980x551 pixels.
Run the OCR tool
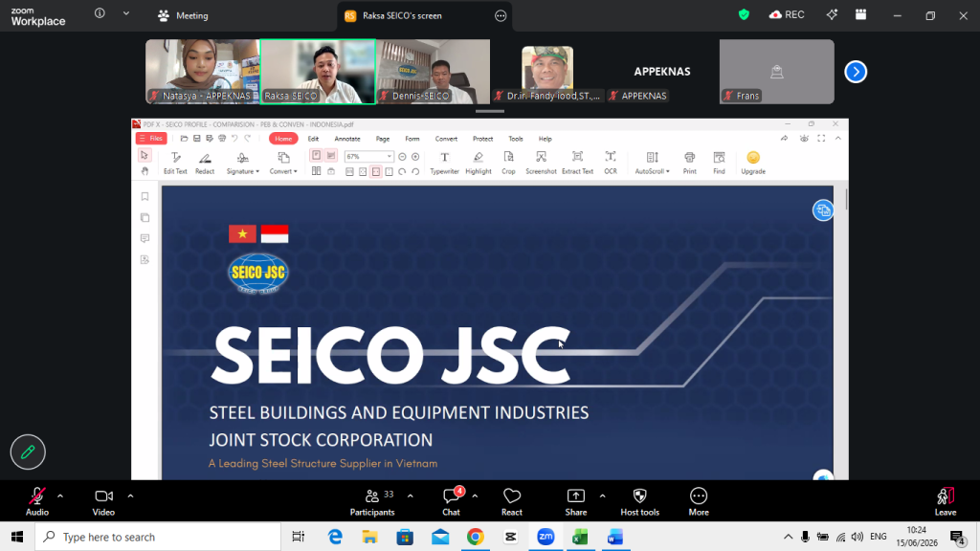pos(611,163)
